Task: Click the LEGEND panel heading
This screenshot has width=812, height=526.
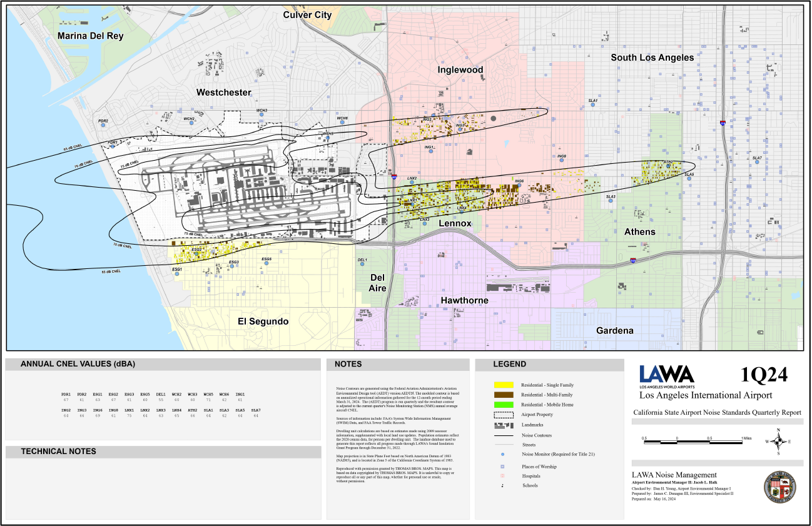Action: pos(510,364)
